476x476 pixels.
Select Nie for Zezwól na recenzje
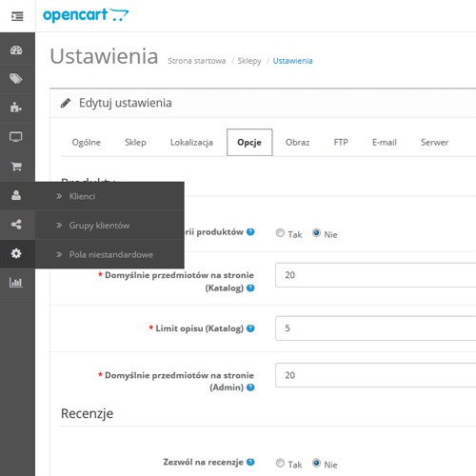[x=316, y=463]
